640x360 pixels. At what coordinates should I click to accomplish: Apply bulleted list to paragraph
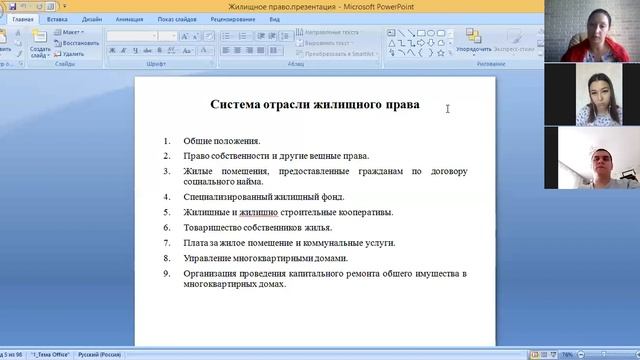pyautogui.click(x=227, y=36)
